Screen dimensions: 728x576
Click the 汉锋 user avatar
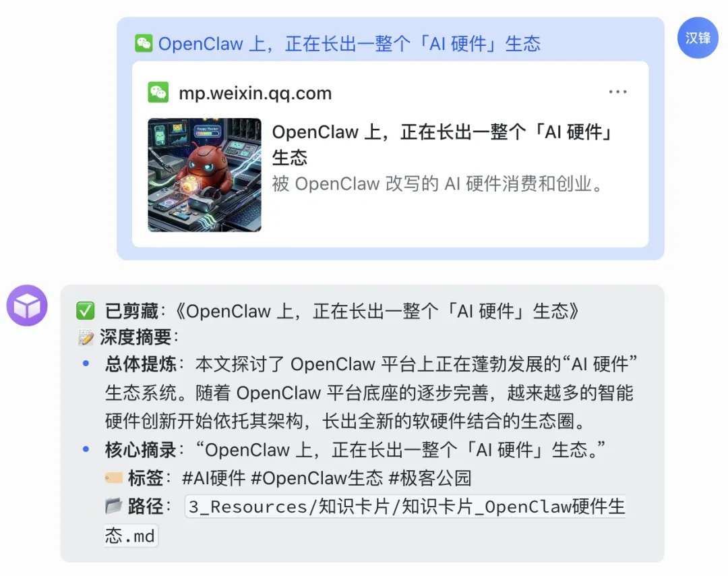tap(698, 38)
